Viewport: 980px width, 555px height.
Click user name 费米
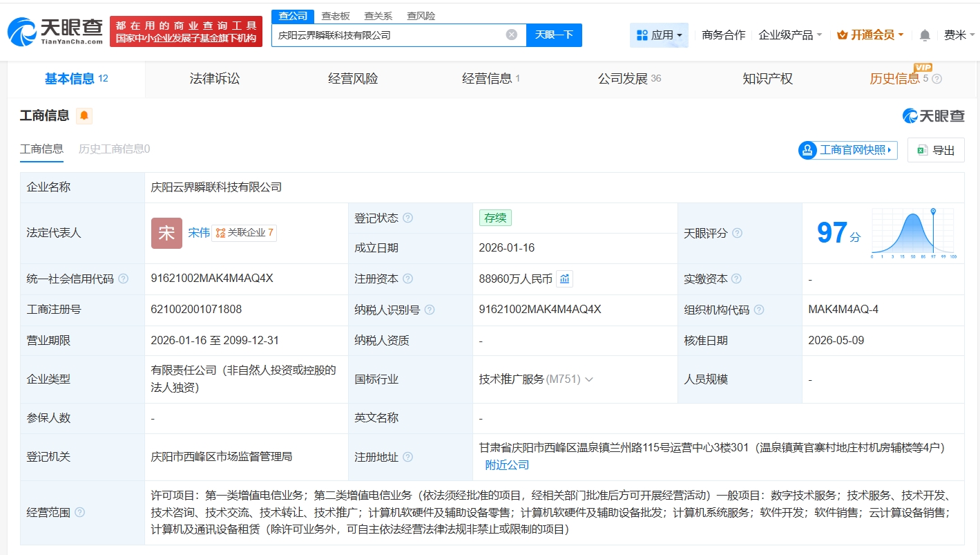pos(955,35)
